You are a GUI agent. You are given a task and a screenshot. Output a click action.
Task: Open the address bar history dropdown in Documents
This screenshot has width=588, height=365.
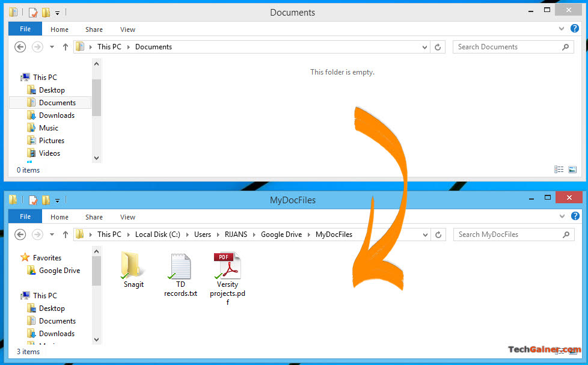[425, 47]
